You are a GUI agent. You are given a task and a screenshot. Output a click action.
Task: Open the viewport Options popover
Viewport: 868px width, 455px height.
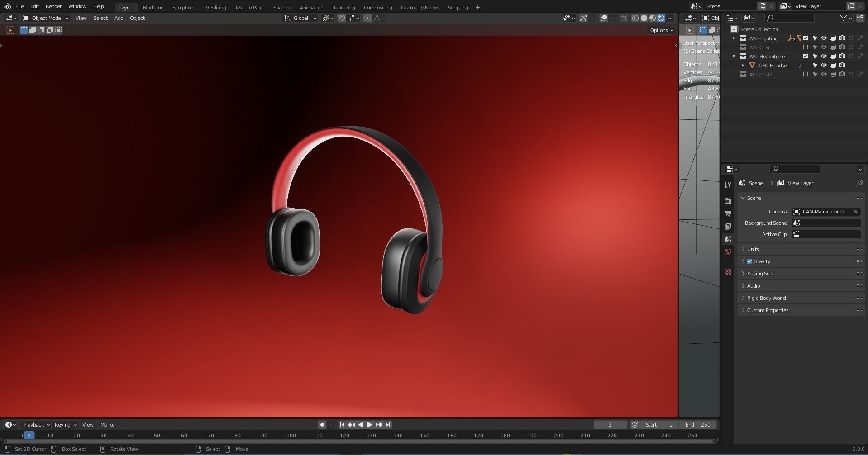[x=662, y=30]
